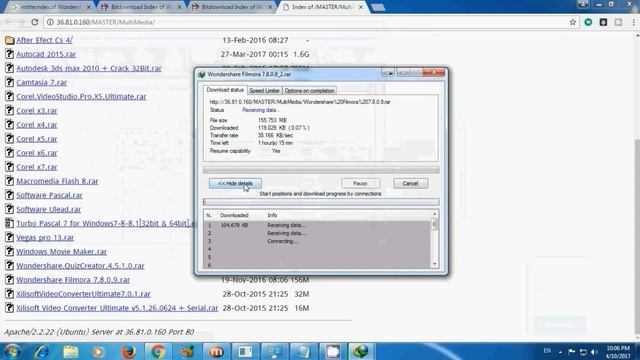The width and height of the screenshot is (640, 360).
Task: Click the Hide details button
Action: coord(235,183)
